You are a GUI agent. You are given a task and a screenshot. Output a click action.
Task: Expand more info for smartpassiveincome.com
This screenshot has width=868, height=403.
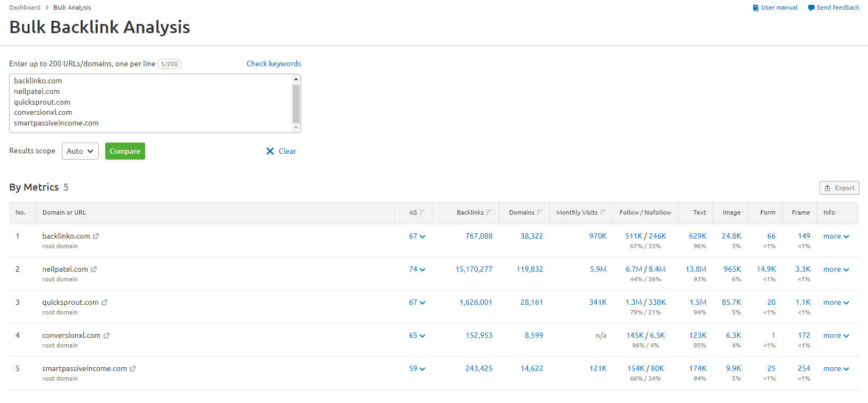click(836, 368)
